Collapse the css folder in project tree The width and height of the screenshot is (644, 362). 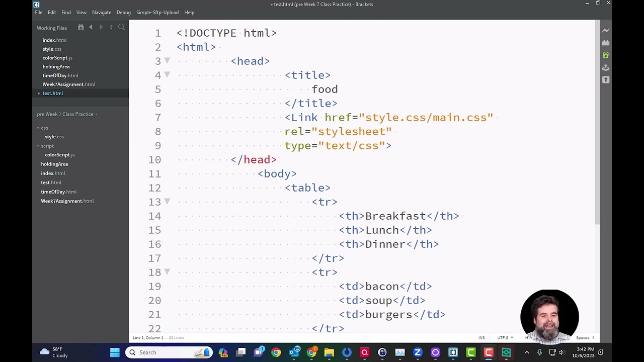pos(38,128)
